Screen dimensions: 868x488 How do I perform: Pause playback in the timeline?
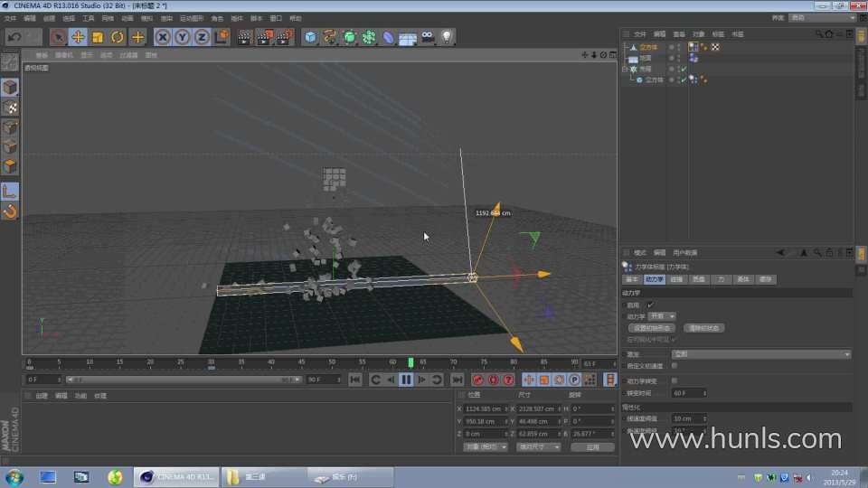coord(406,380)
